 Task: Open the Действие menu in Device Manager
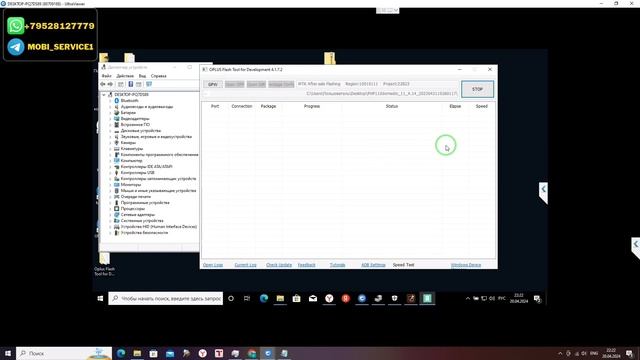point(125,76)
